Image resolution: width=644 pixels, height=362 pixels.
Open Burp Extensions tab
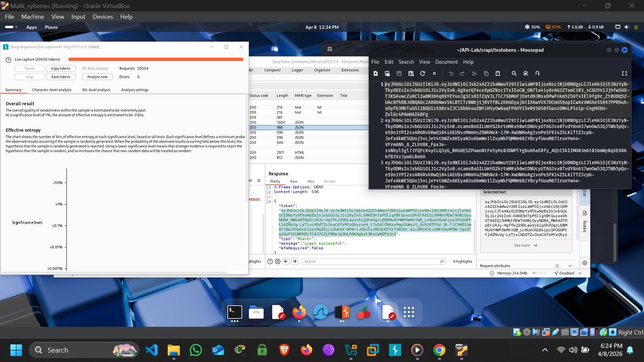pyautogui.click(x=350, y=70)
